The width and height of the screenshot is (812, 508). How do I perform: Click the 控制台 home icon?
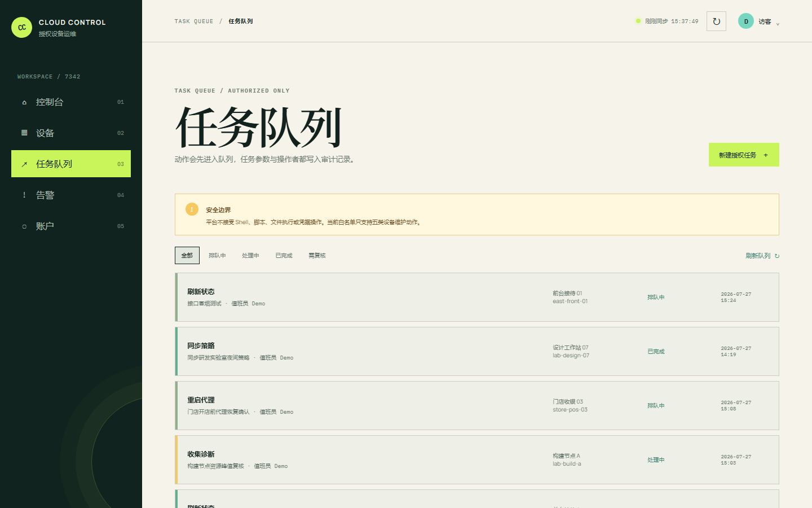(24, 102)
